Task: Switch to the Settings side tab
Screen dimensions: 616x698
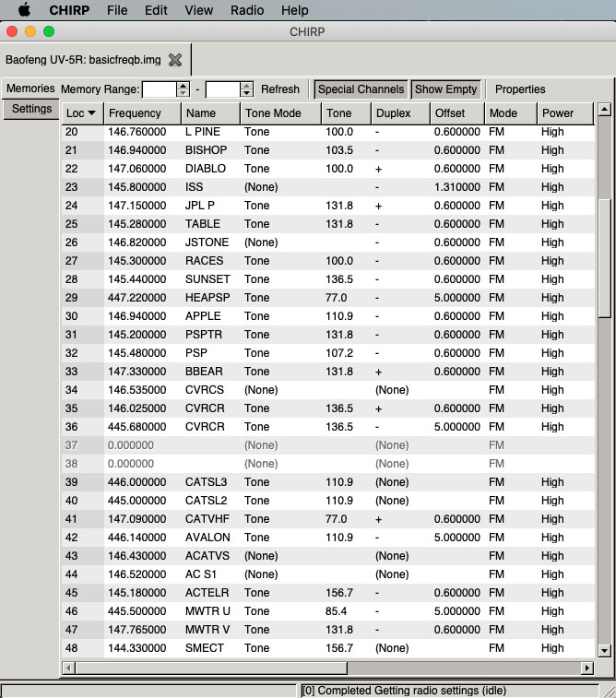Action: point(31,109)
